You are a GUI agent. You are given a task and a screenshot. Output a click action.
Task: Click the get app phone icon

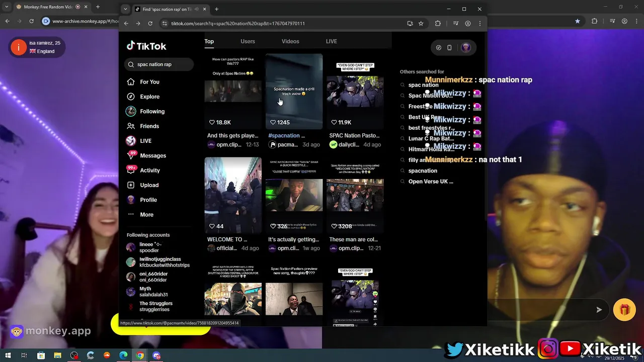(x=449, y=48)
